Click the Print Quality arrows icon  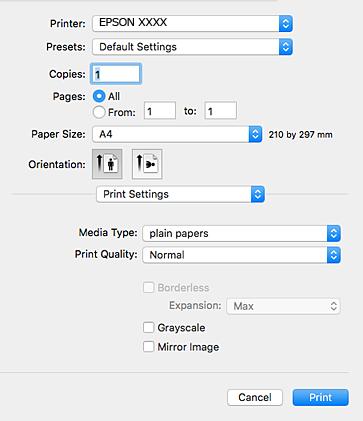tap(334, 255)
